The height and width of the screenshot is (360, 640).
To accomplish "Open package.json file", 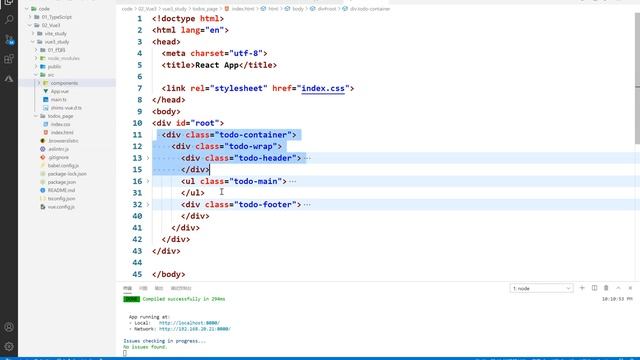I will (62, 182).
